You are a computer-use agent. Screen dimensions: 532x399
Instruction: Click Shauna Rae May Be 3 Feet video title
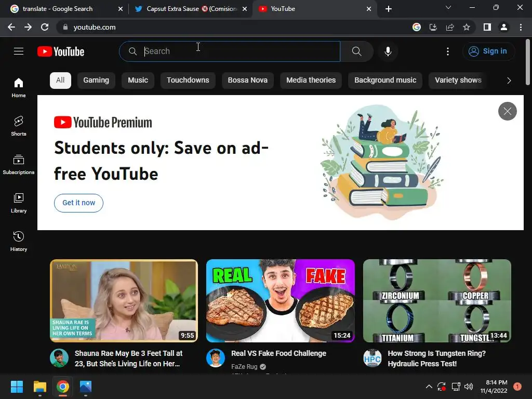pos(129,358)
